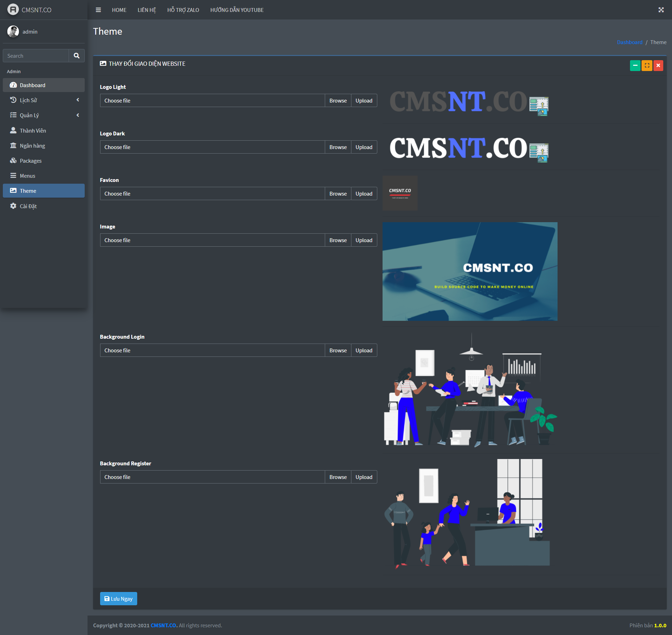Click Upload for the Favicon field
Image resolution: width=672 pixels, height=635 pixels.
pyautogui.click(x=364, y=193)
